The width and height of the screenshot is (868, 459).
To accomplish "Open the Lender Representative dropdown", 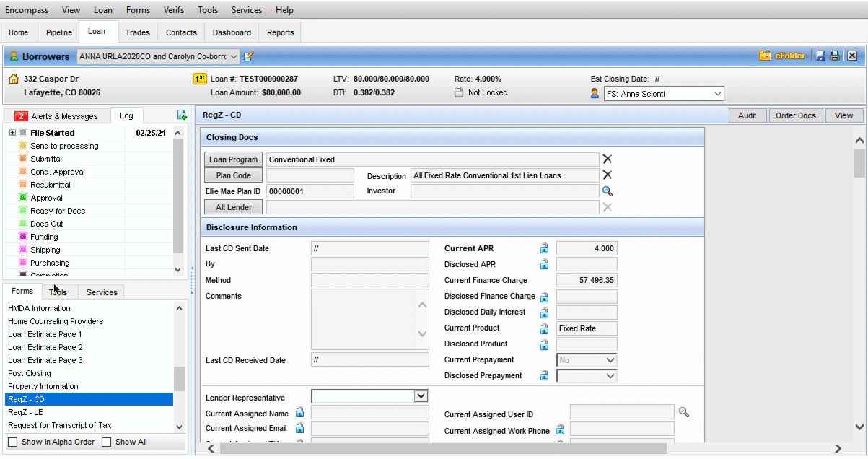I will tap(421, 396).
